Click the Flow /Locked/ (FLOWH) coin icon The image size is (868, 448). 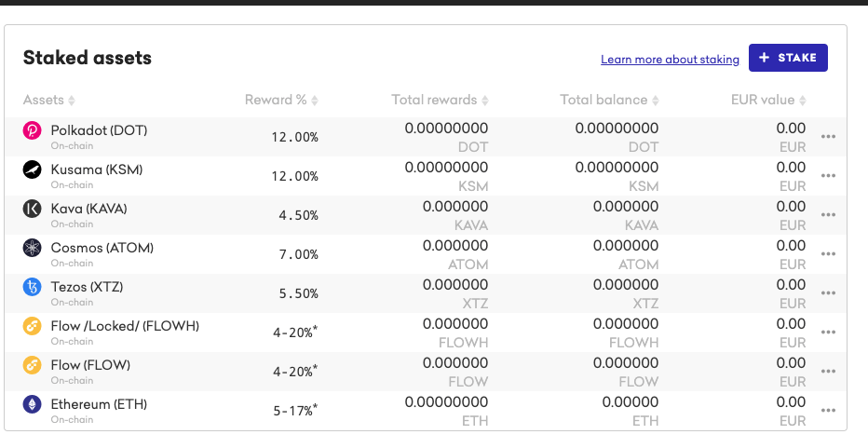click(x=33, y=327)
